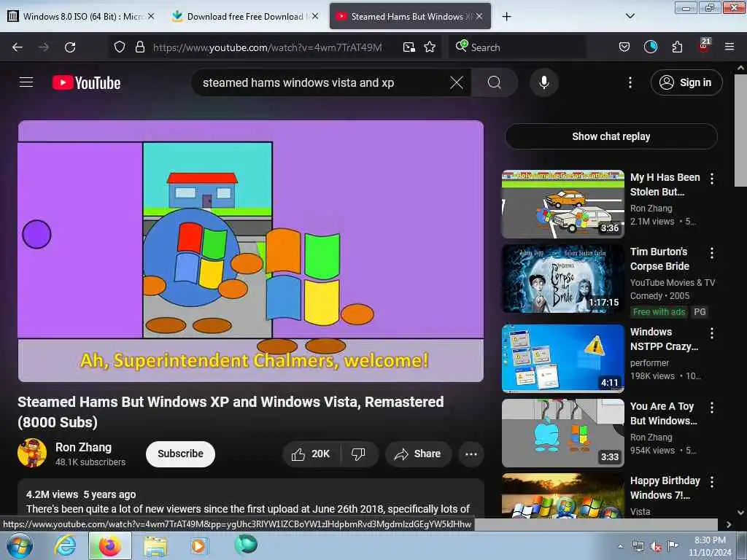
Task: Open options for My H Has Been Stolen video
Action: pos(712,179)
